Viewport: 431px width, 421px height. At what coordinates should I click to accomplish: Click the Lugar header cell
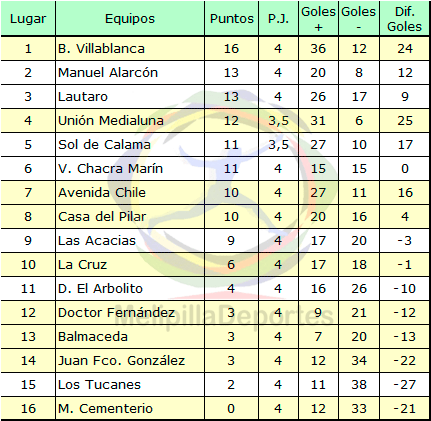coord(28,19)
